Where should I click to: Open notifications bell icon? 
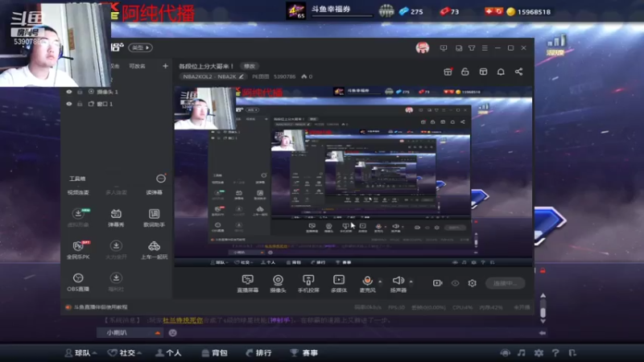[501, 72]
